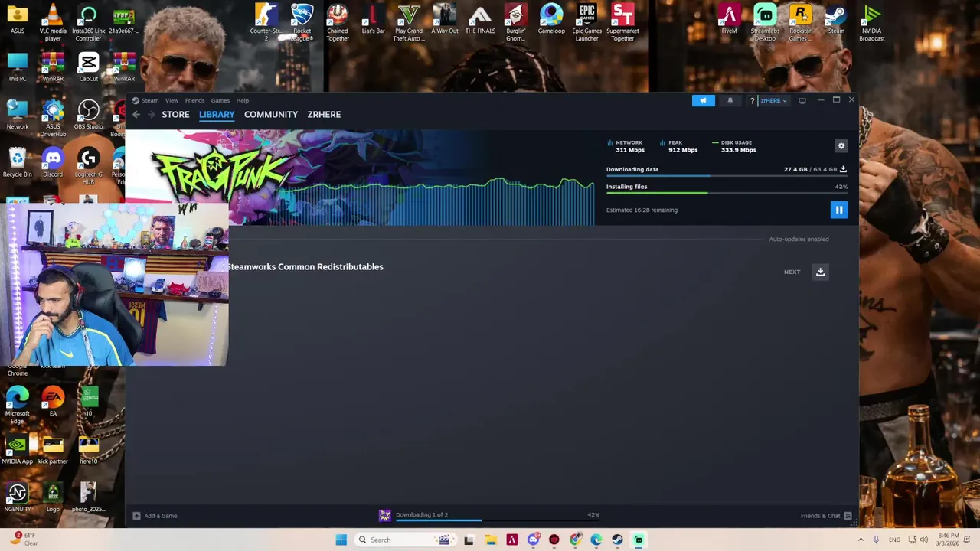
Task: Click PEAK 912 Mbps stat
Action: click(x=678, y=146)
